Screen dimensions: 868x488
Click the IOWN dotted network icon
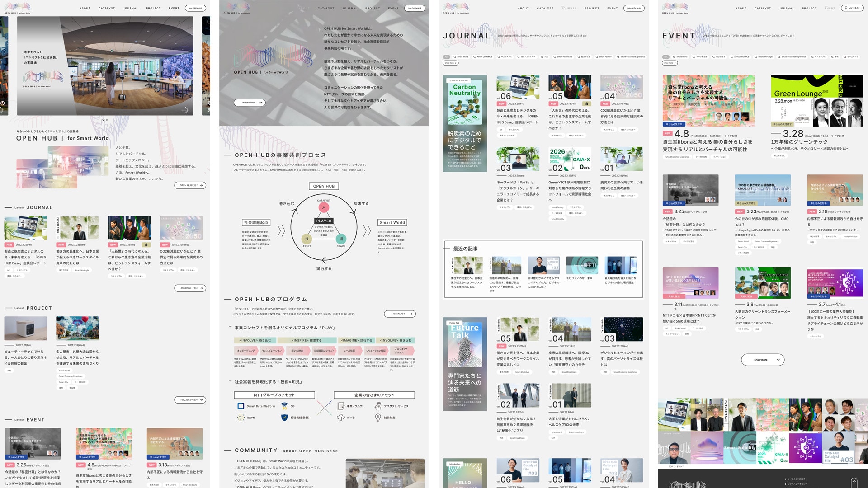241,418
